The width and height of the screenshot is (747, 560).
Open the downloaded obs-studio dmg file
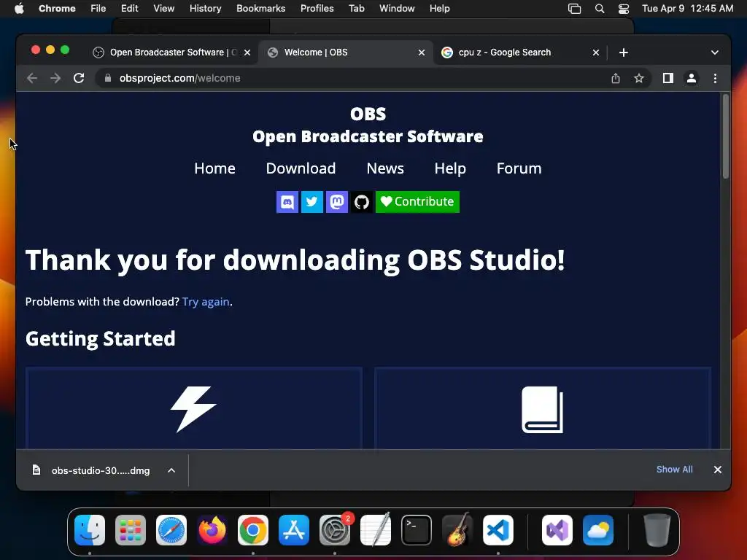pyautogui.click(x=91, y=470)
